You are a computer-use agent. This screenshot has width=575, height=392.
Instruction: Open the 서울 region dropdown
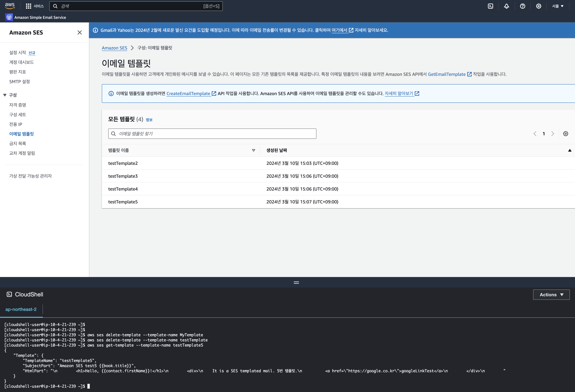[x=558, y=6]
